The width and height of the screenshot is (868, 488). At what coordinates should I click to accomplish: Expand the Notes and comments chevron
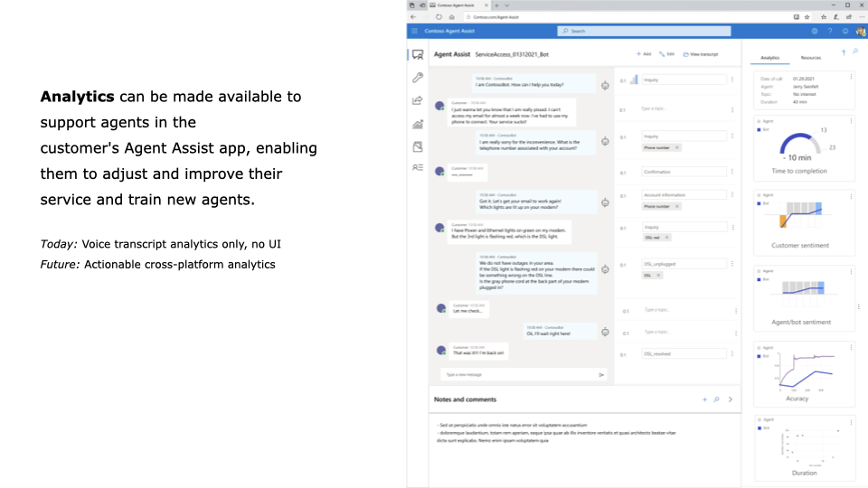pyautogui.click(x=731, y=399)
